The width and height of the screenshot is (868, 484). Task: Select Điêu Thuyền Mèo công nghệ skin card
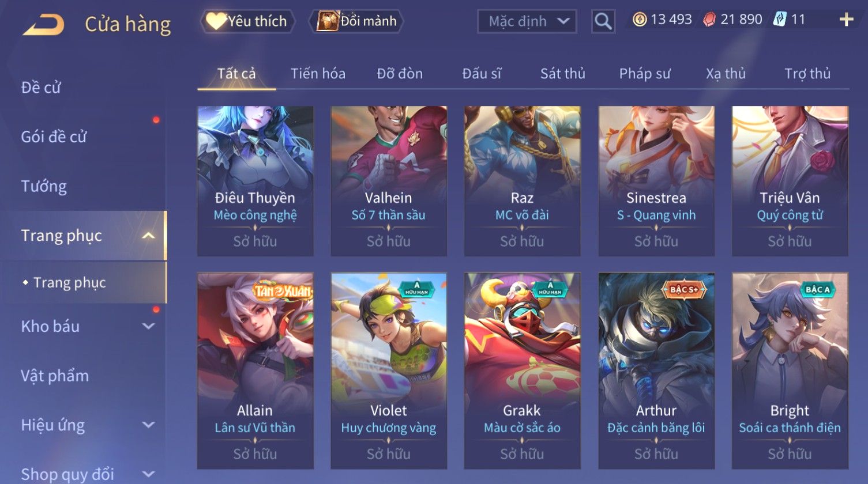(x=255, y=181)
